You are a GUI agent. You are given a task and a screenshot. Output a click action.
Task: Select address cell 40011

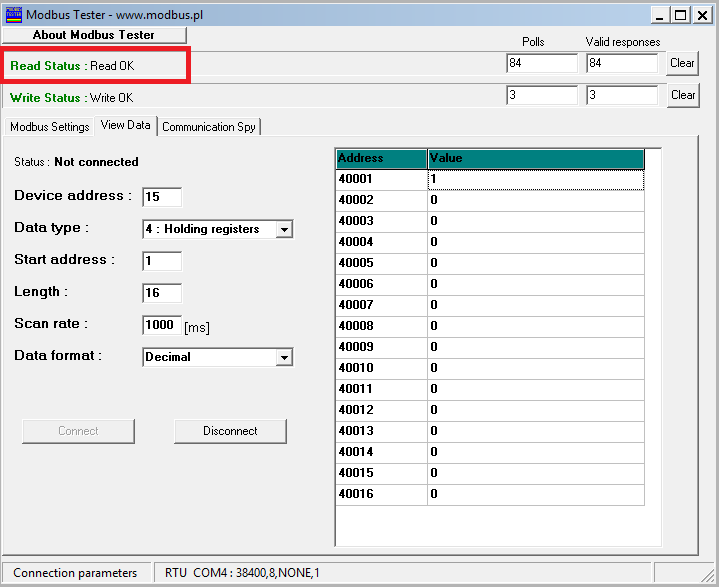point(382,389)
